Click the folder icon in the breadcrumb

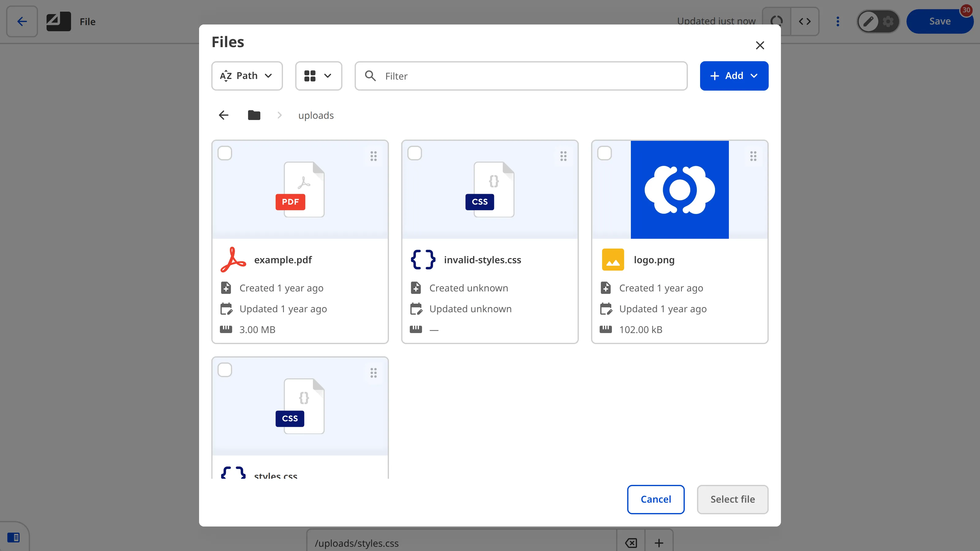(x=253, y=115)
